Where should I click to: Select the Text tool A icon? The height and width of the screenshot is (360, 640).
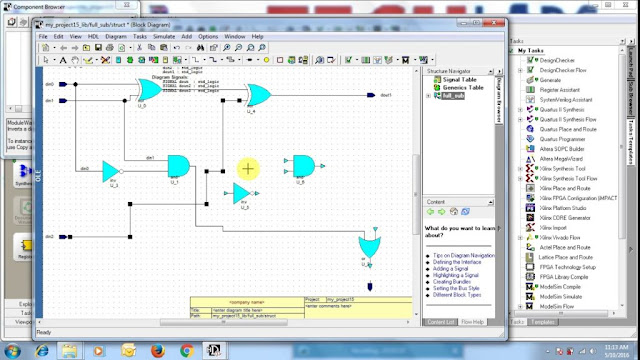[63, 60]
